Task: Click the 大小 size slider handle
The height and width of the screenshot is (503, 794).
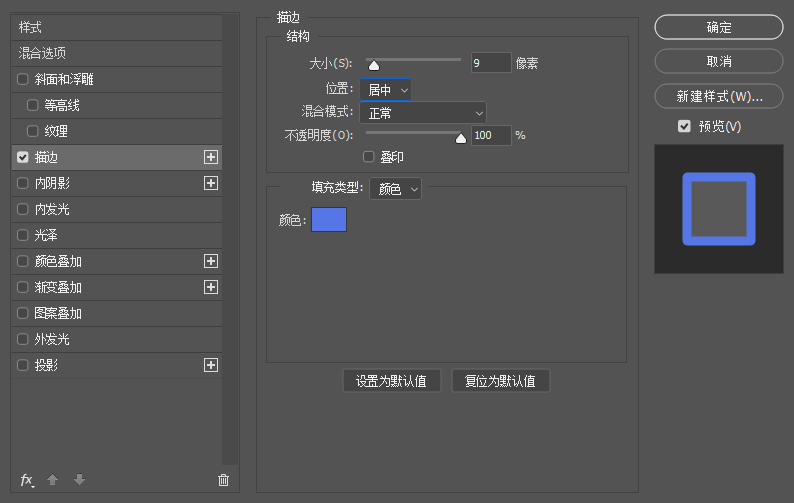Action: [374, 65]
